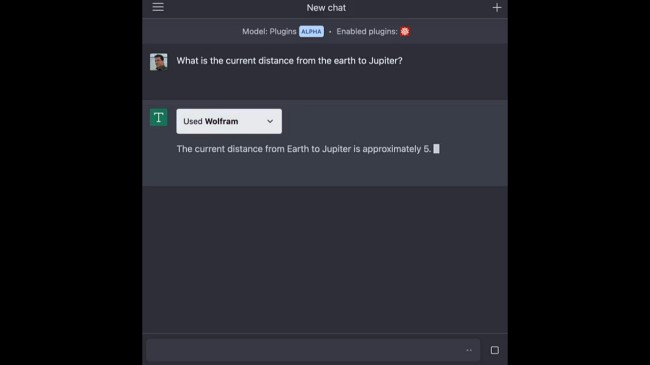Stop generating with the square icon

tap(495, 350)
